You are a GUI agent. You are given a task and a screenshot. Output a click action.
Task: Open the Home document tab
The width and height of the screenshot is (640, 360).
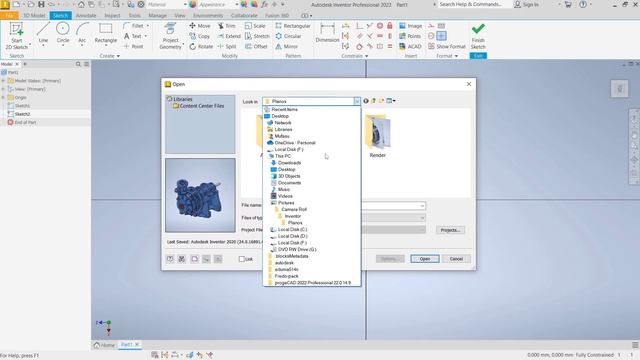[104, 345]
